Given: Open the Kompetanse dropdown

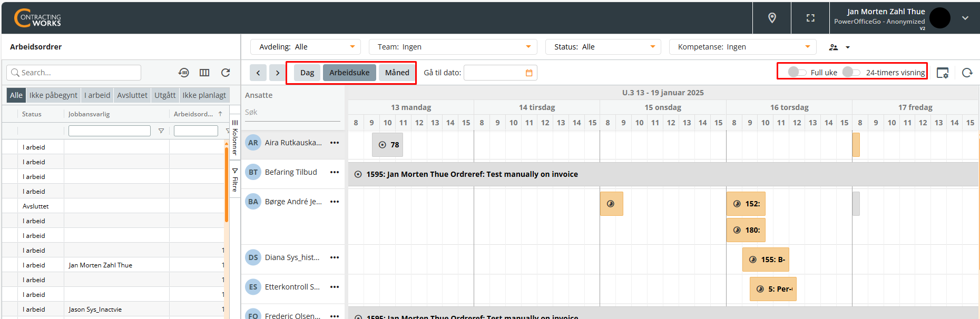Looking at the screenshot, I should pos(743,47).
